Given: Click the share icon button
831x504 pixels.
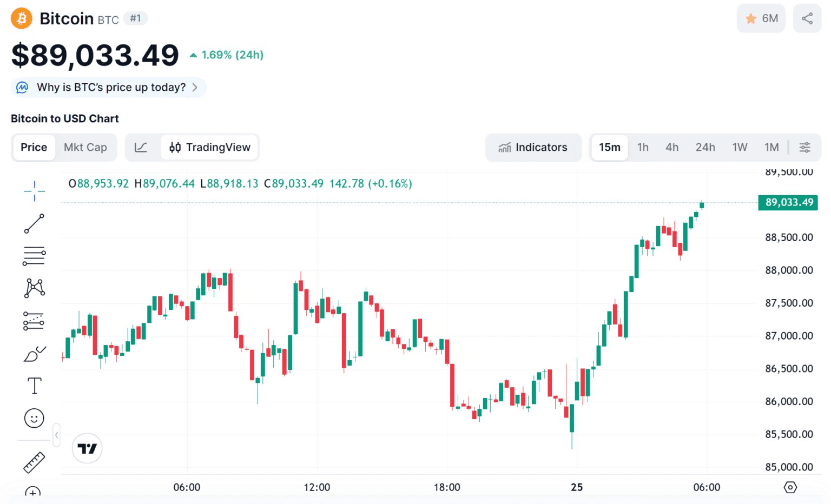Looking at the screenshot, I should pyautogui.click(x=807, y=18).
